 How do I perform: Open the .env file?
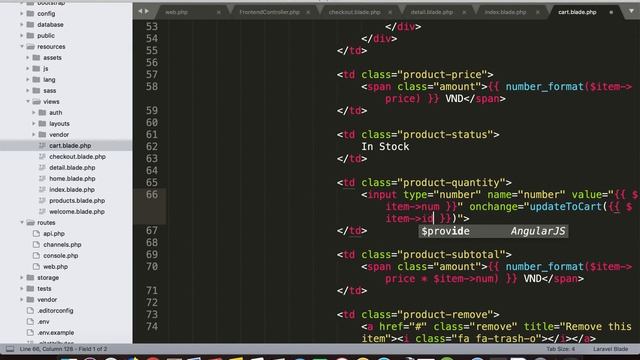pyautogui.click(x=43, y=322)
